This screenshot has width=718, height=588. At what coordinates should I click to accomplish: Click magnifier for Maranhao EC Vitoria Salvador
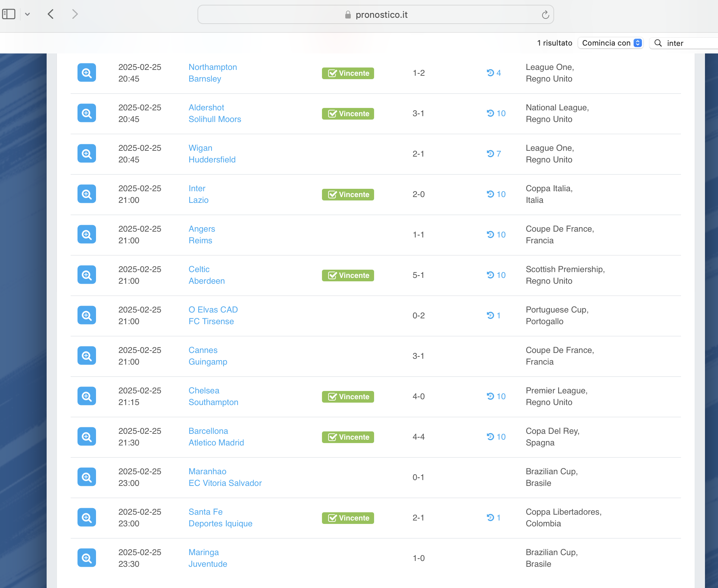point(87,477)
